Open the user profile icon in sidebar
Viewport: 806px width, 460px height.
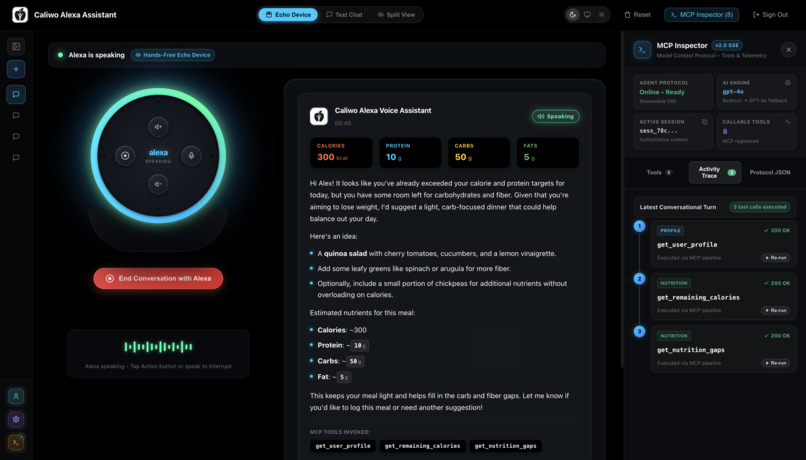click(x=16, y=396)
